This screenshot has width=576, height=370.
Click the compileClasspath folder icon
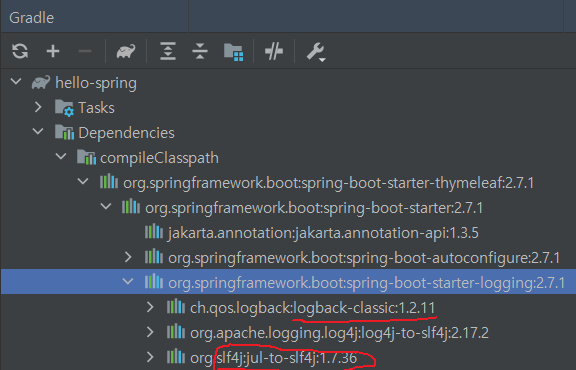coord(86,157)
